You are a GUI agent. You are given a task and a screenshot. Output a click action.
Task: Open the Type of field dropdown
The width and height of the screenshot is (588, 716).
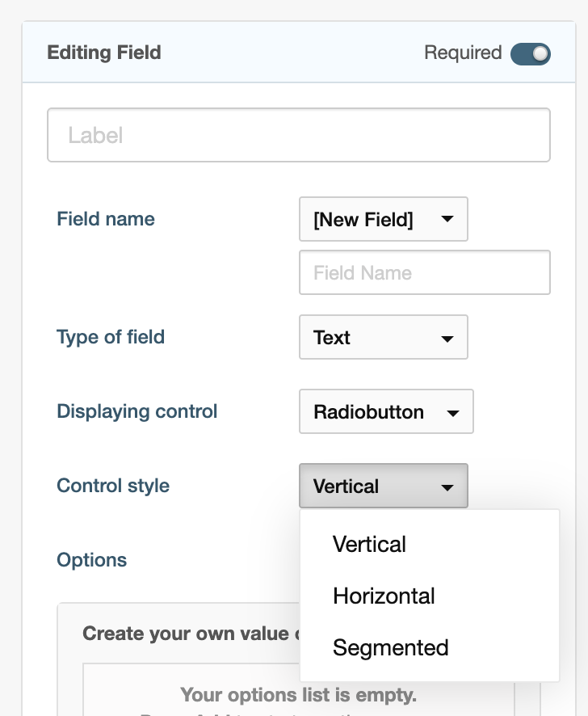[383, 337]
